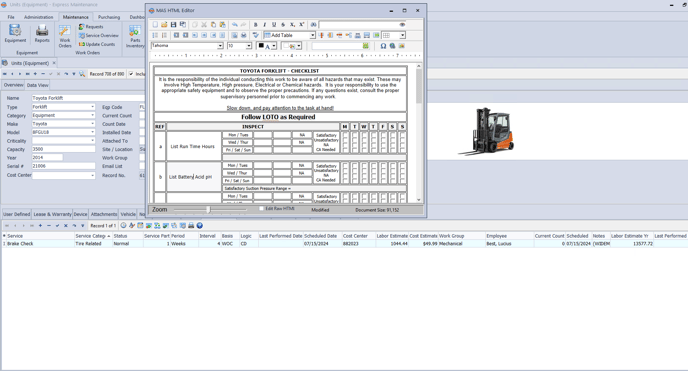The image size is (688, 371).
Task: Open Reports printer icon in ribbon
Action: pos(42,34)
